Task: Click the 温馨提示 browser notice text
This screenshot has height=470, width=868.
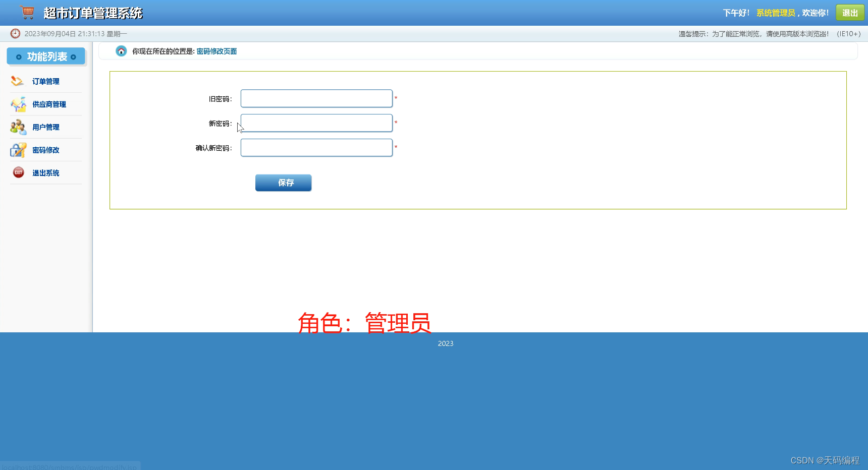Action: click(x=770, y=34)
